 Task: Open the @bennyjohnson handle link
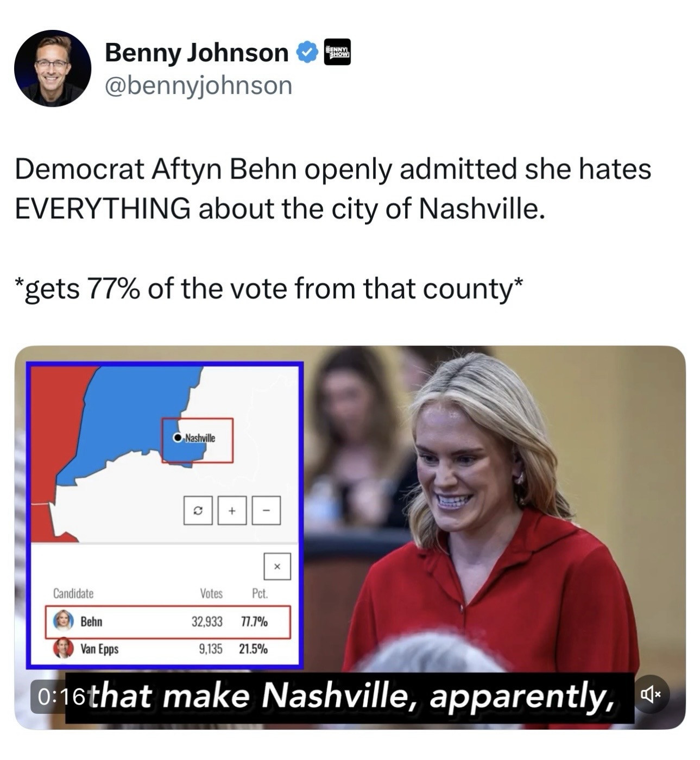pos(198,86)
